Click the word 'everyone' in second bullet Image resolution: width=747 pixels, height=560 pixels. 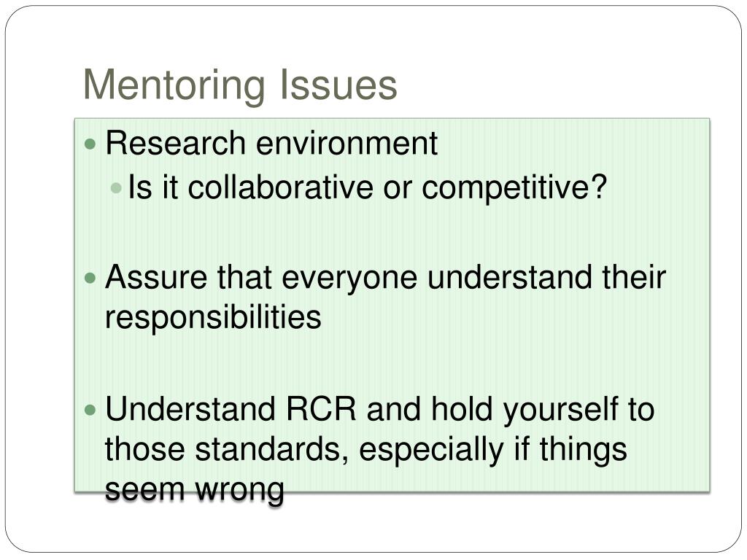coord(349,279)
